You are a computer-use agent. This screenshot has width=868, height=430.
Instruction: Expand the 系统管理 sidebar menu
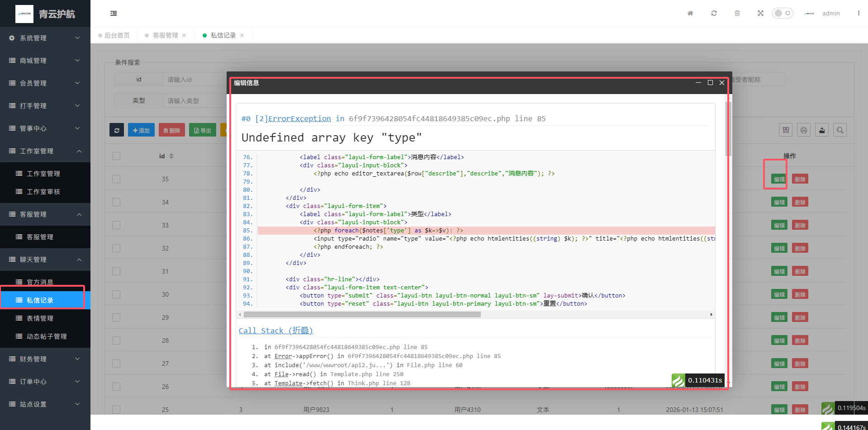[45, 38]
